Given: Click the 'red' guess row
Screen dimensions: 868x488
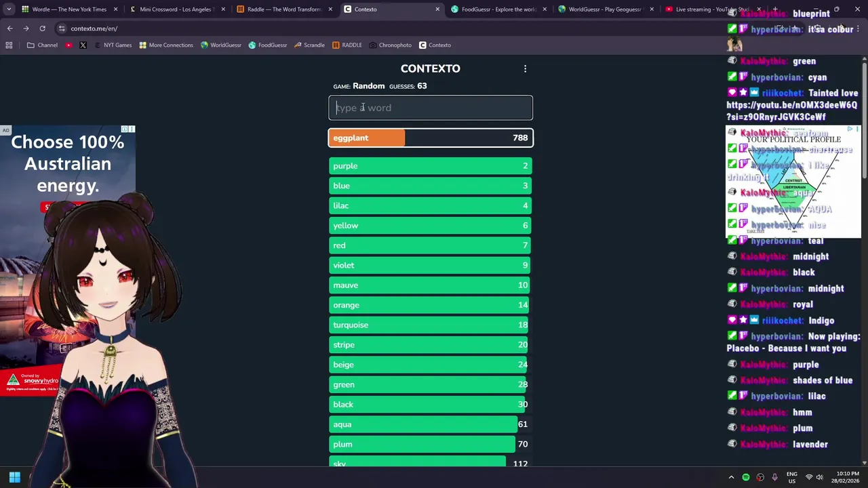Looking at the screenshot, I should [431, 245].
